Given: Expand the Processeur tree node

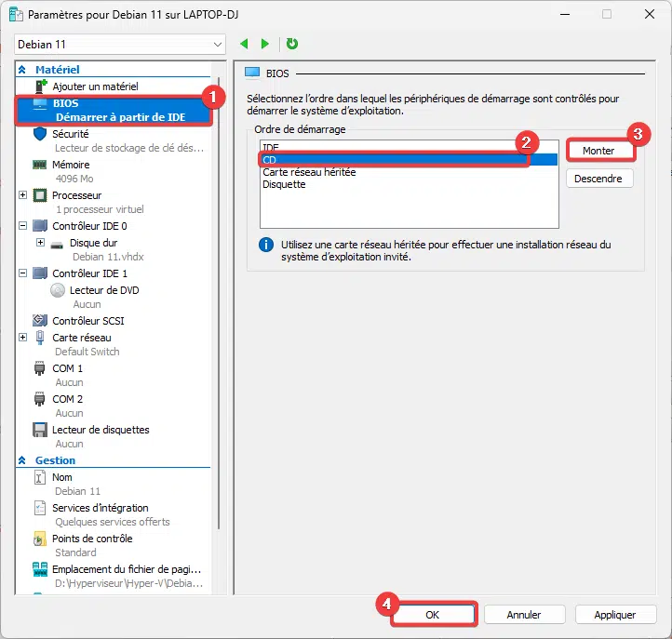Looking at the screenshot, I should [23, 195].
